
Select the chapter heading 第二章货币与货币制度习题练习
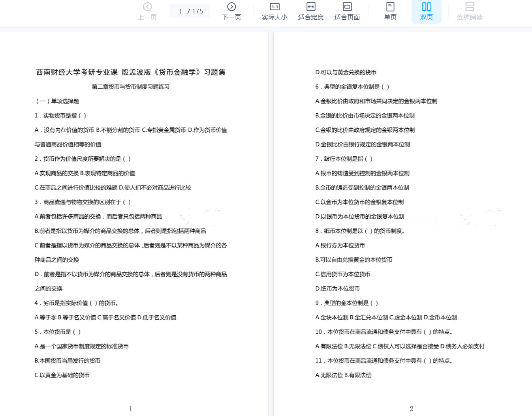click(x=131, y=87)
